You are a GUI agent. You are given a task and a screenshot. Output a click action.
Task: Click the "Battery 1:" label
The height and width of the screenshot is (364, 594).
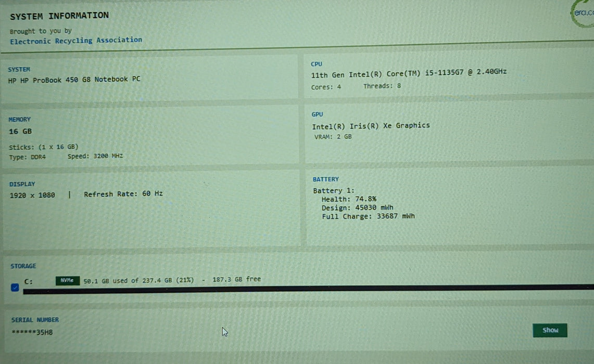click(x=333, y=190)
